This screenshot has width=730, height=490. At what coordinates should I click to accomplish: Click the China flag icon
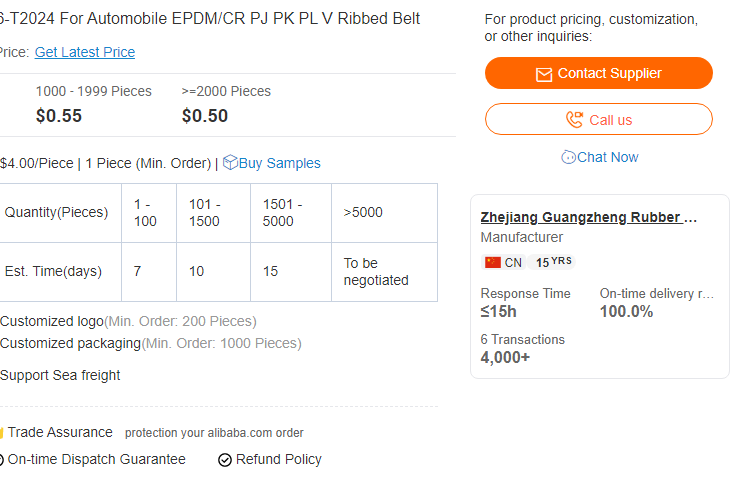click(x=492, y=262)
